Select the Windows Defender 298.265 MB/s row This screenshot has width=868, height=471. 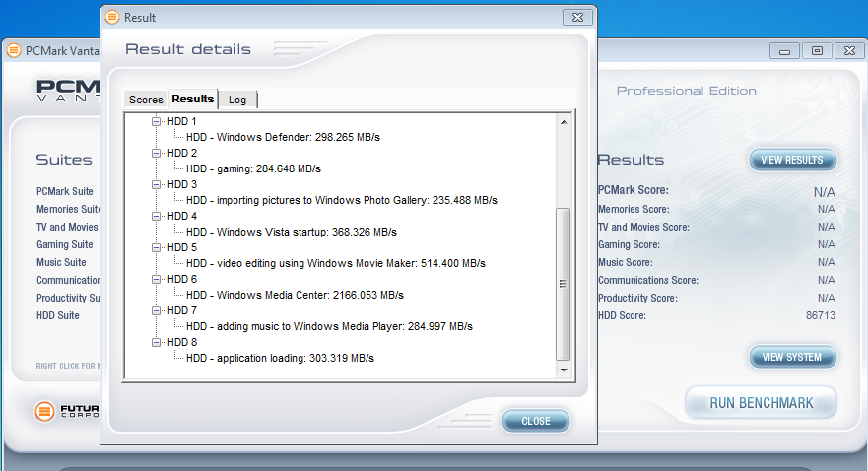pos(283,137)
